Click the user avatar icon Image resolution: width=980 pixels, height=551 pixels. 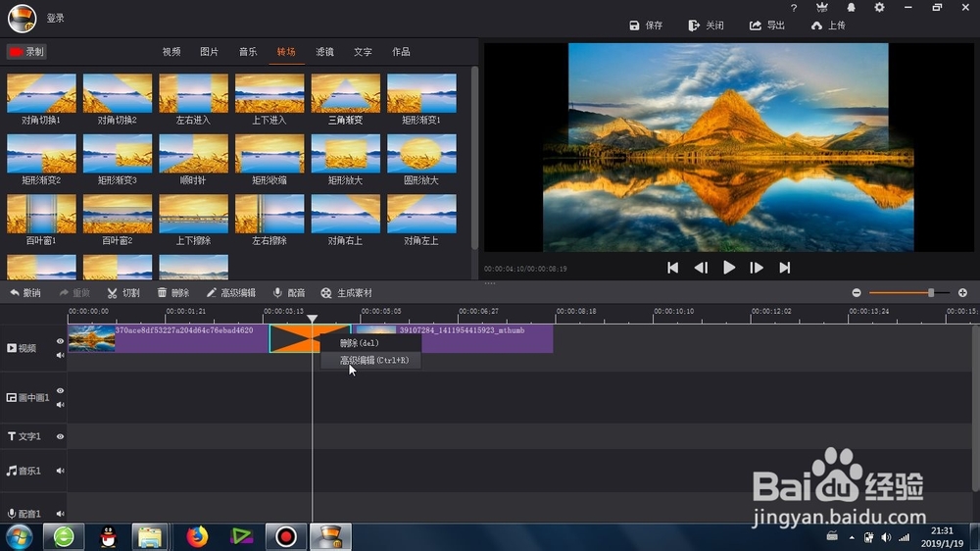22,18
